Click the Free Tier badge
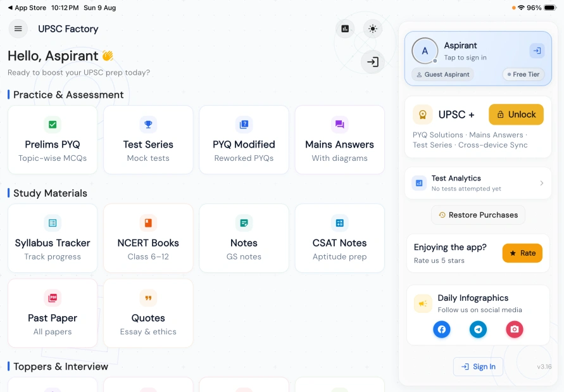 click(x=523, y=75)
